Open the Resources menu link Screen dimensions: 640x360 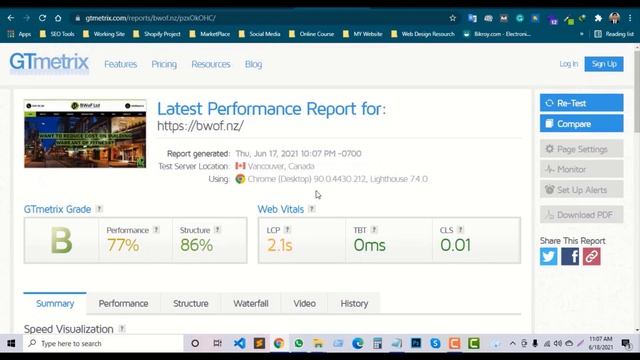point(211,64)
